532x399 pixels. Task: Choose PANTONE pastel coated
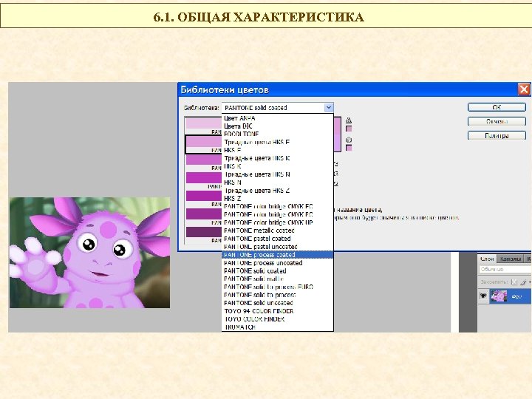pyautogui.click(x=278, y=239)
